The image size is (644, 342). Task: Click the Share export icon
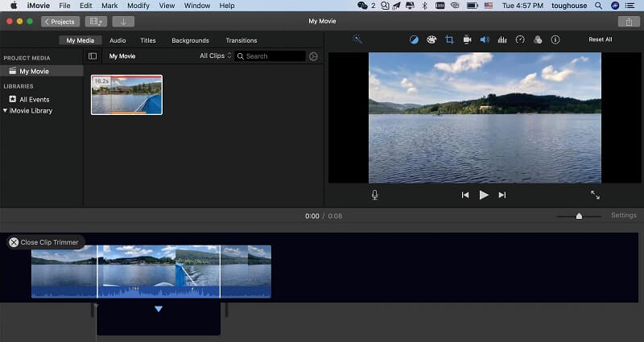pyautogui.click(x=629, y=22)
